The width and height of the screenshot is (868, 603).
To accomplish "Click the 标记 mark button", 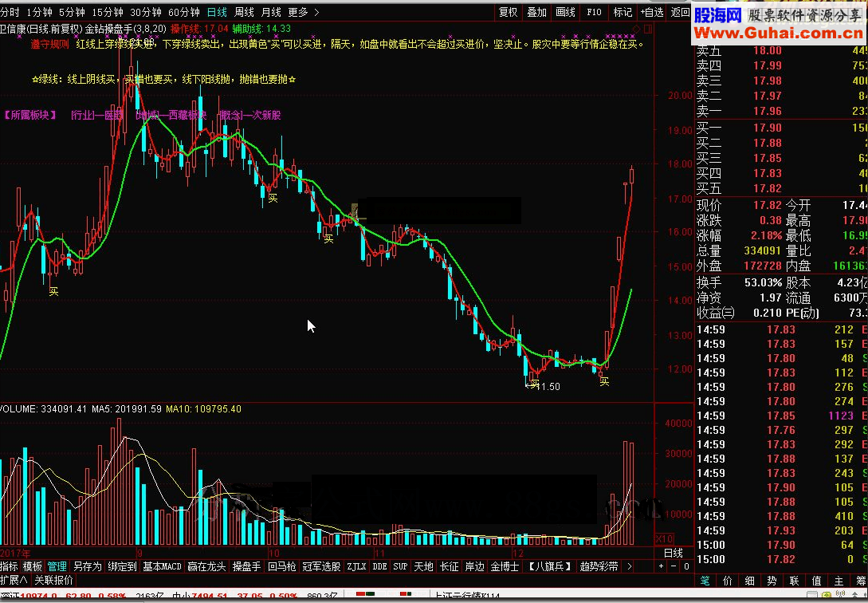I will (623, 12).
